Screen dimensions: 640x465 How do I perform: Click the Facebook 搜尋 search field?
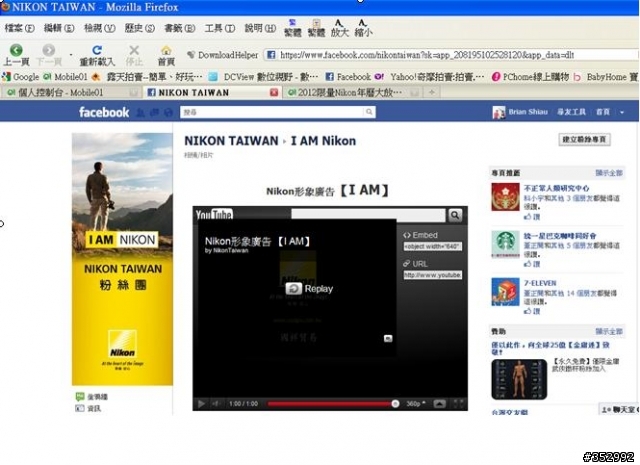click(272, 112)
